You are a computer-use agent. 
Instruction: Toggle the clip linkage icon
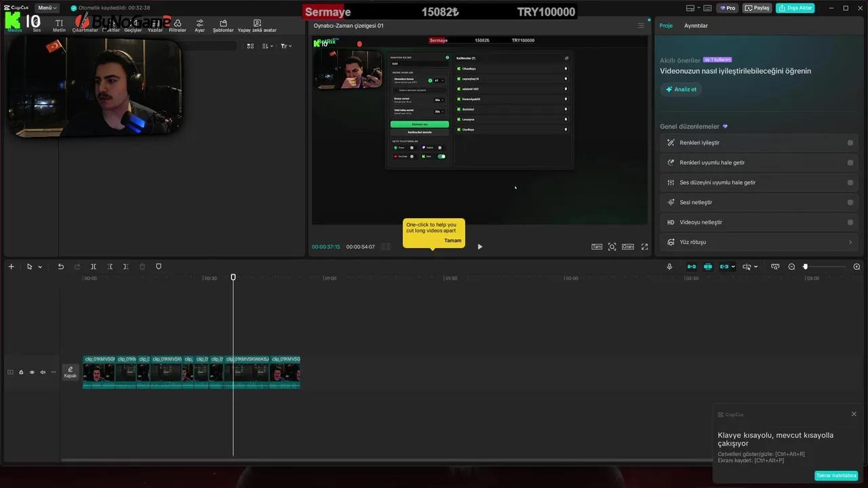[724, 267]
